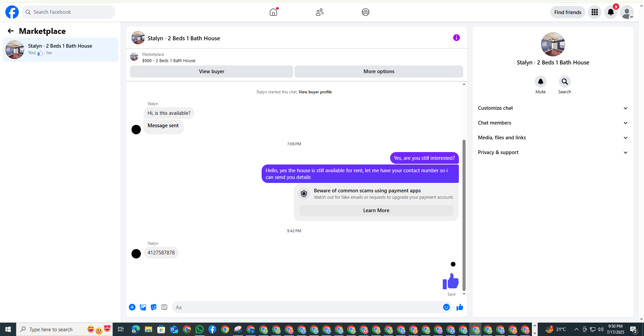Click the 31°C weather widget
The image size is (644, 336).
(x=555, y=329)
